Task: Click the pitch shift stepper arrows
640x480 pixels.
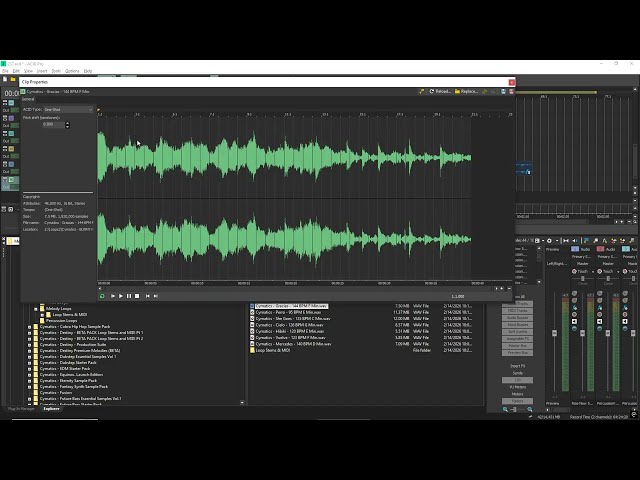Action: point(67,124)
